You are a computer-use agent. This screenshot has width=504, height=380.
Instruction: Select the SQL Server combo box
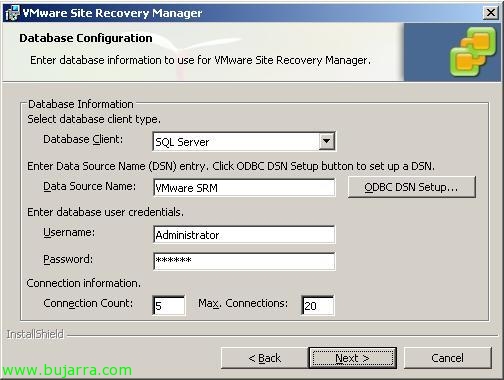[244, 142]
